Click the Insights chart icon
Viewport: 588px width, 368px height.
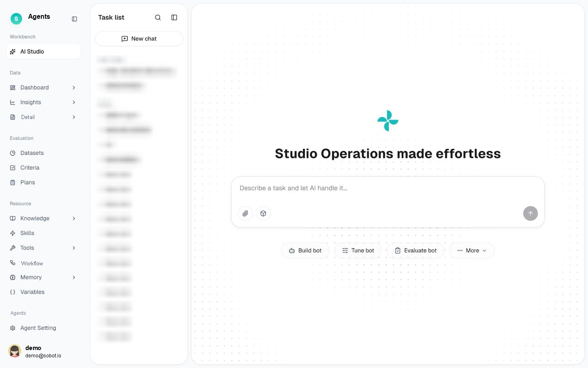coord(13,102)
